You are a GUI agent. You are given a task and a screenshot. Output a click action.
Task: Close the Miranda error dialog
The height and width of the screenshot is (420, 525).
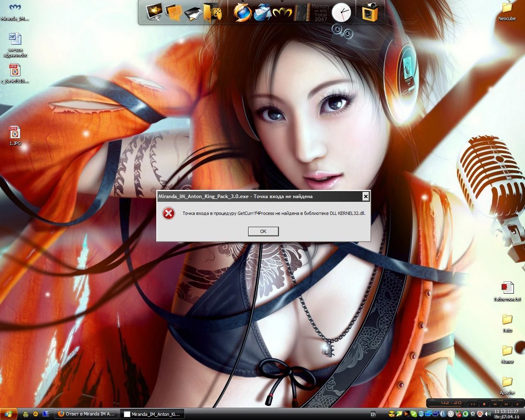coord(365,196)
